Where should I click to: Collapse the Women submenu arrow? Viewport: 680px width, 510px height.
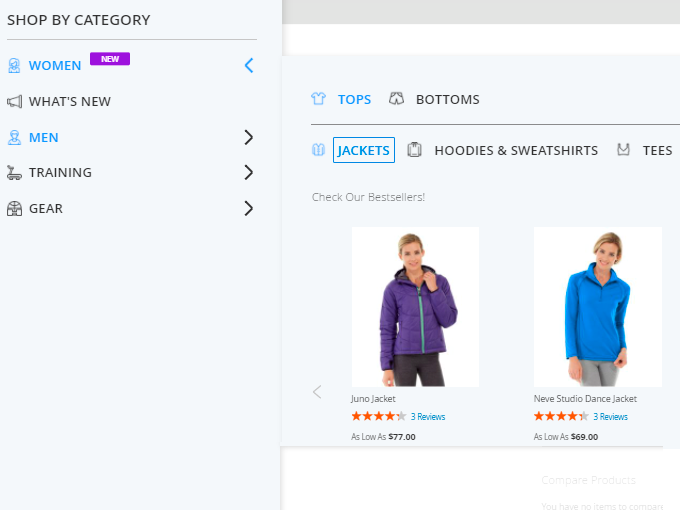tap(249, 66)
